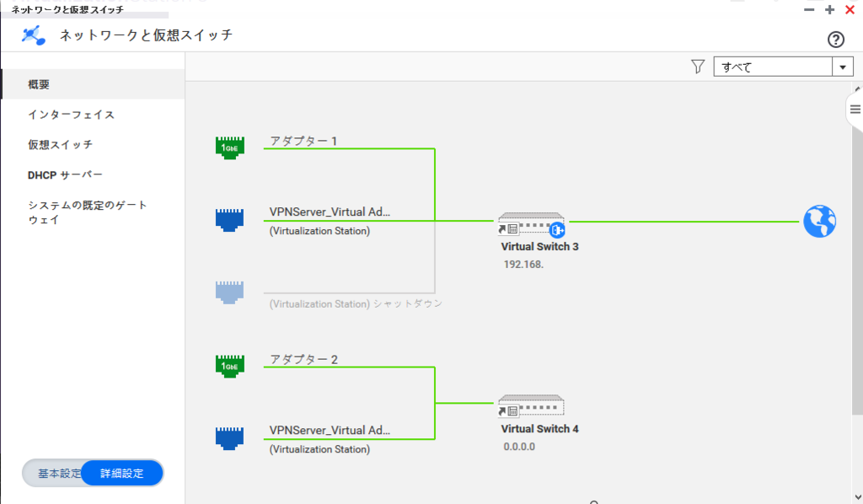Click the Virtual Switch 3 name
The image size is (863, 504).
tap(539, 246)
